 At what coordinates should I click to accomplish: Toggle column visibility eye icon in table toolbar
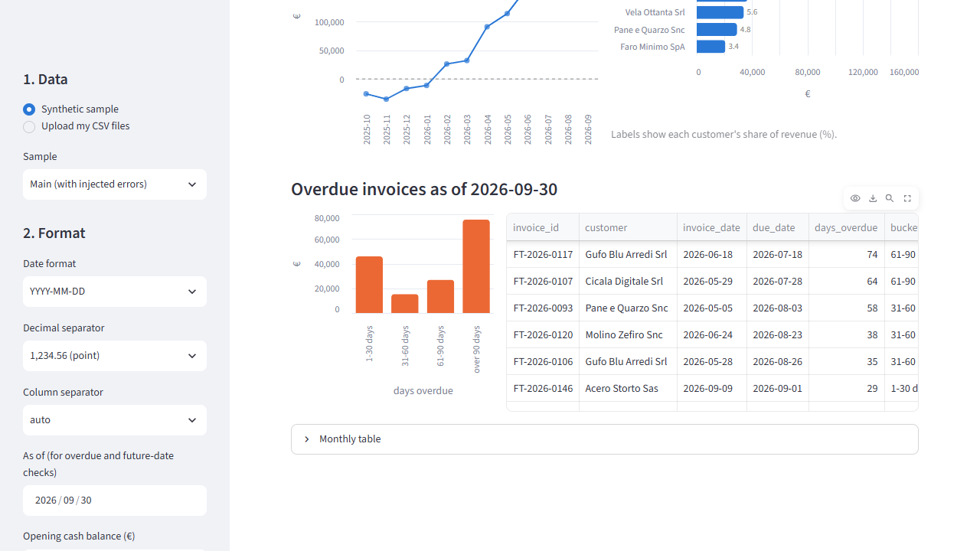855,198
